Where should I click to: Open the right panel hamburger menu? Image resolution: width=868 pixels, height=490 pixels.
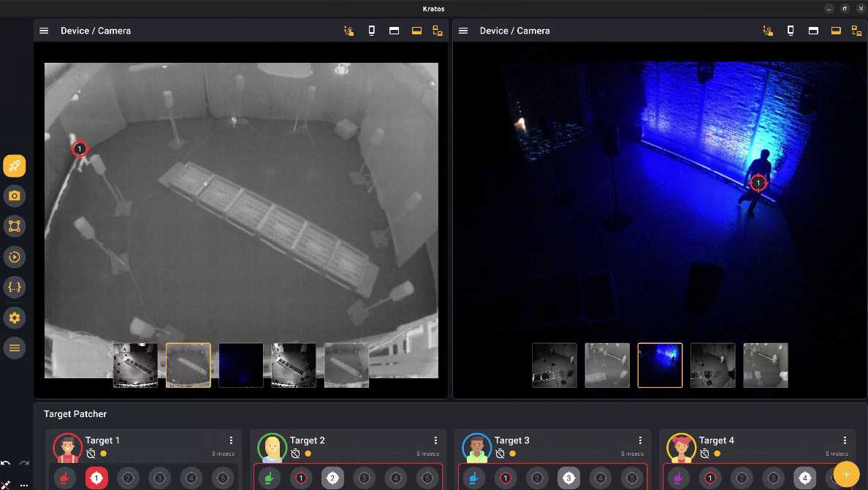click(x=463, y=31)
